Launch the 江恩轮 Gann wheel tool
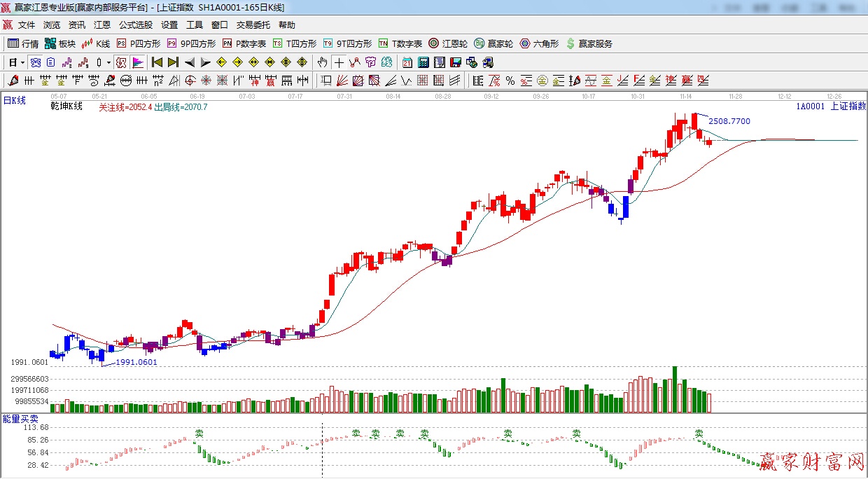Screen dimensions: 868x479 tap(448, 43)
